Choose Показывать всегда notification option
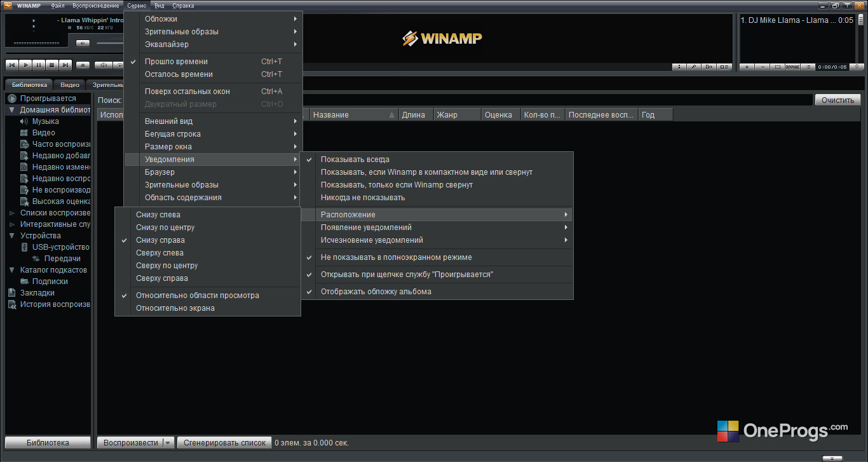The height and width of the screenshot is (462, 868). (437, 160)
